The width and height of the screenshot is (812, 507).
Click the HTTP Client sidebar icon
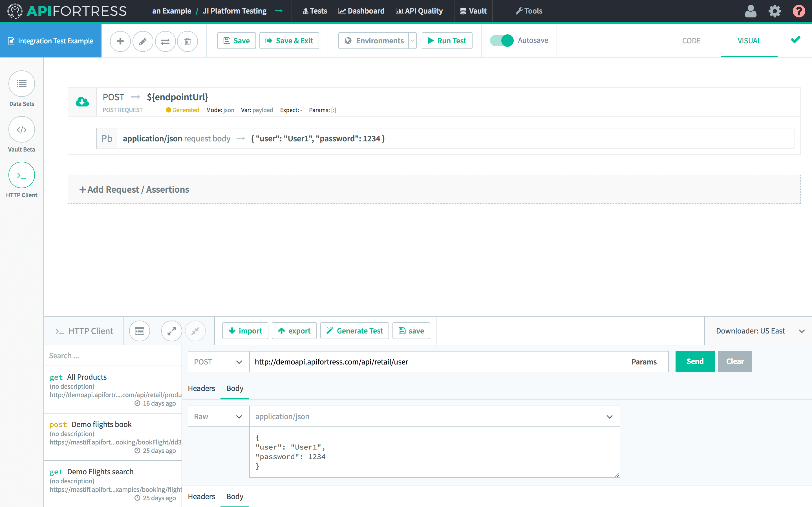click(21, 175)
